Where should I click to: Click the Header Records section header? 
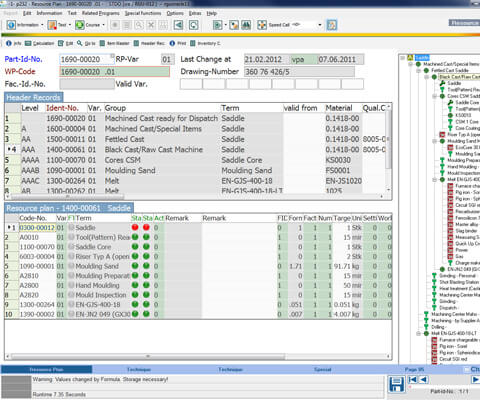(33, 98)
